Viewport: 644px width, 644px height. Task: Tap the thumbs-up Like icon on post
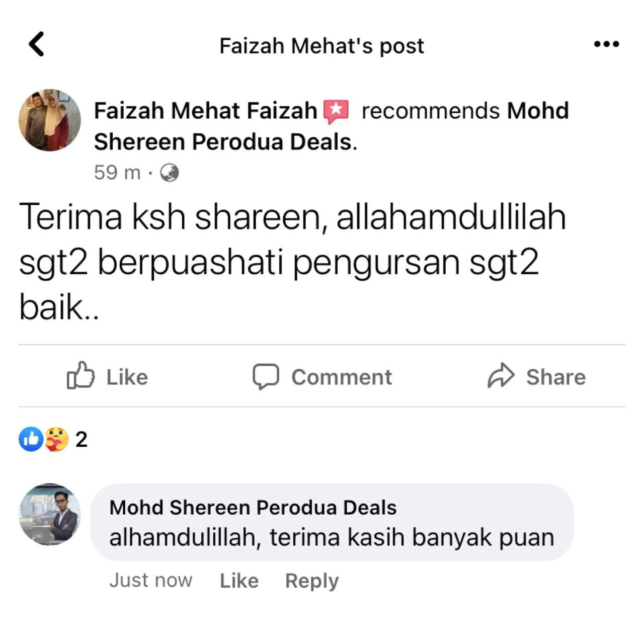pos(80,375)
